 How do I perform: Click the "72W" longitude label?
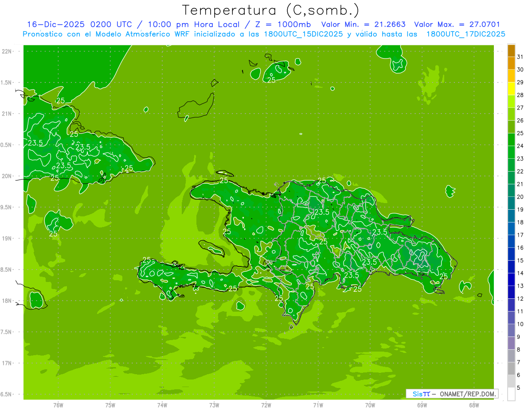(x=266, y=405)
